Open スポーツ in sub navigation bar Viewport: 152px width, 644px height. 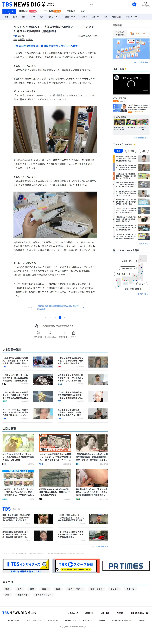[x=95, y=17]
